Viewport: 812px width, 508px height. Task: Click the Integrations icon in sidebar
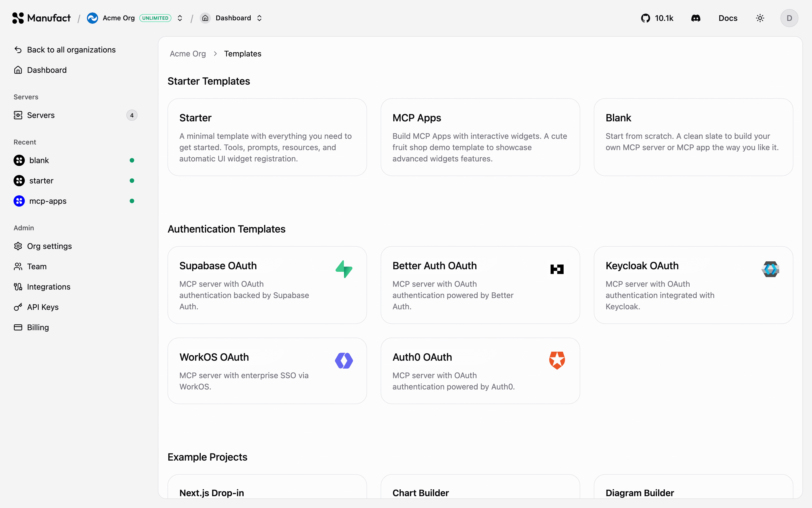[x=18, y=286]
